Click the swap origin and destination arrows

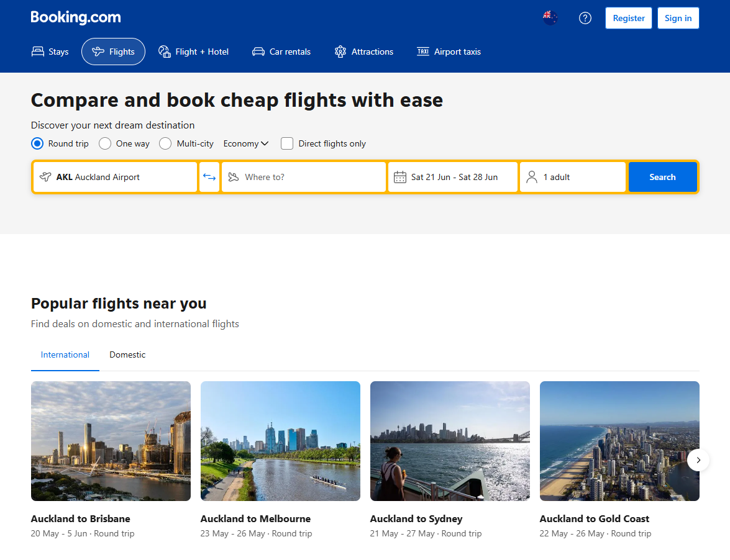209,177
